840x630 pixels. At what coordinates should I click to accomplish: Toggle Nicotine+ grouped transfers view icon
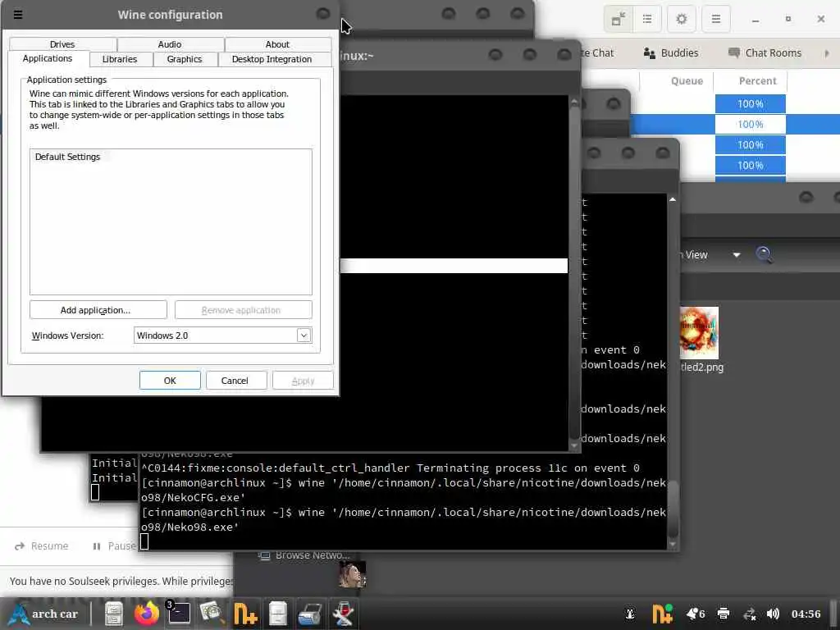pos(619,20)
